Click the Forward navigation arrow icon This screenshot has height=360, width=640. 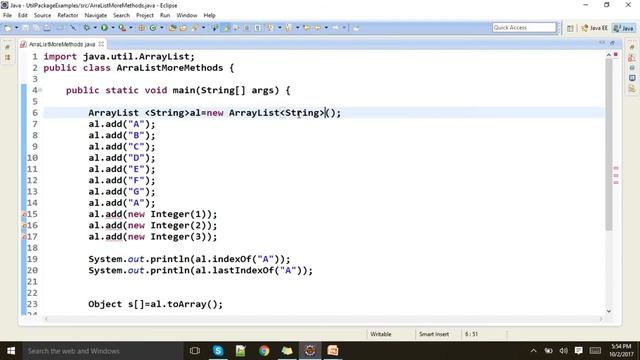(x=336, y=28)
